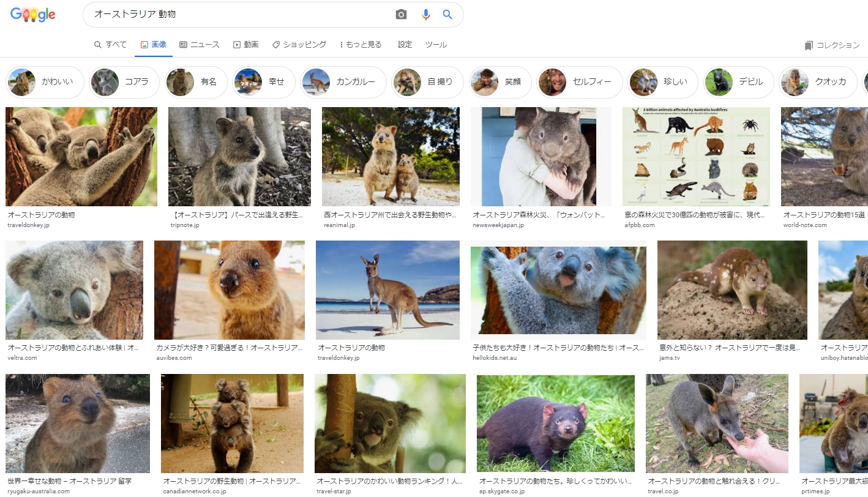Image resolution: width=868 pixels, height=497 pixels.
Task: Click the Google logo to return home
Action: pyautogui.click(x=32, y=14)
